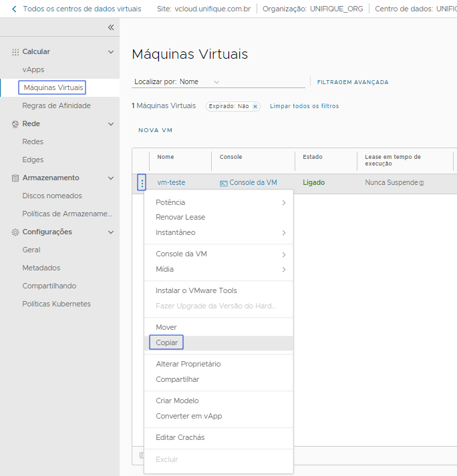This screenshot has width=457, height=476.
Task: Open Discos nomeados
Action: [x=52, y=196]
